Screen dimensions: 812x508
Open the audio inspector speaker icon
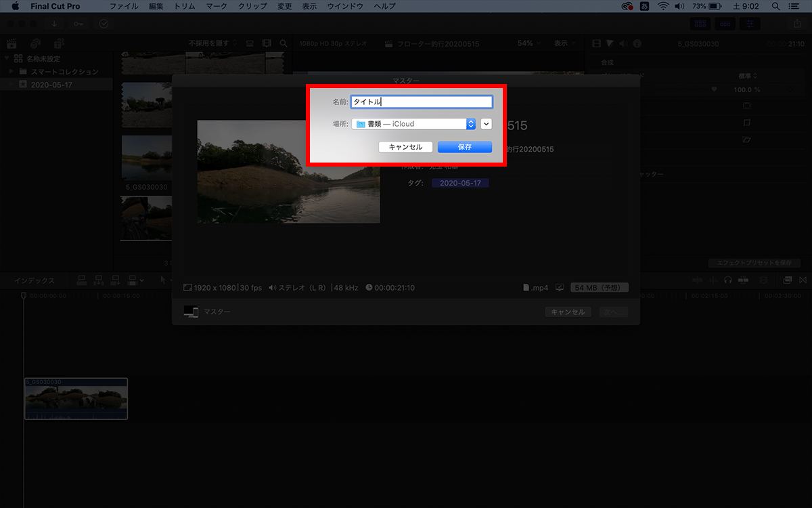(x=623, y=43)
